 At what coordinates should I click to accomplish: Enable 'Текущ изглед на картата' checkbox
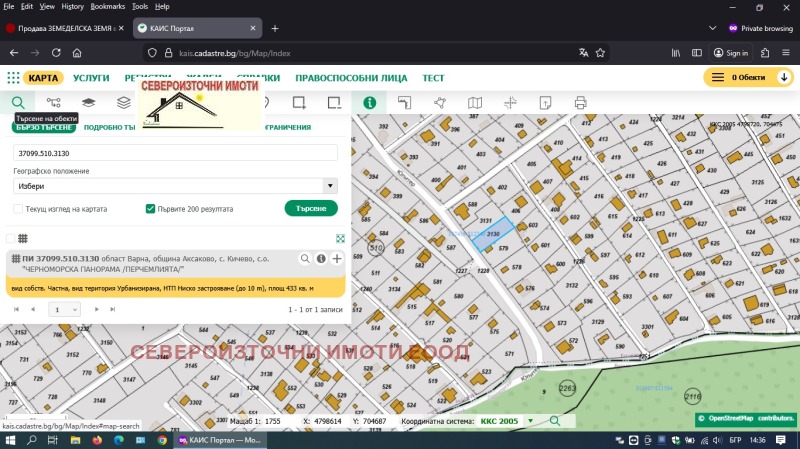[18, 209]
